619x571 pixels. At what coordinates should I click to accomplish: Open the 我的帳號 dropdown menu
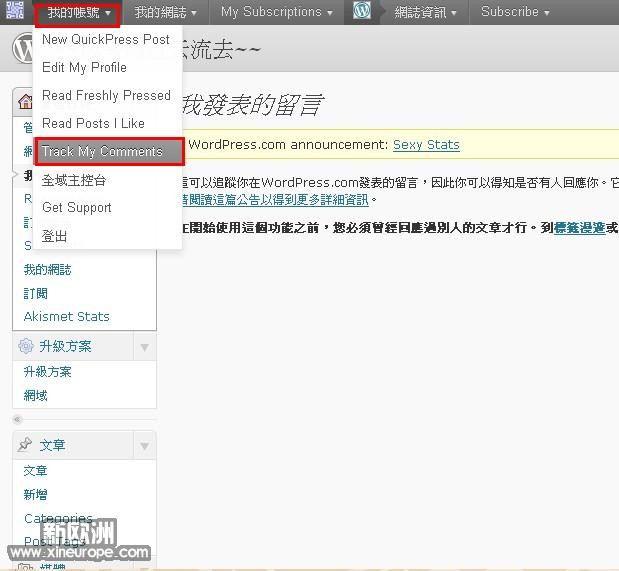pyautogui.click(x=78, y=13)
